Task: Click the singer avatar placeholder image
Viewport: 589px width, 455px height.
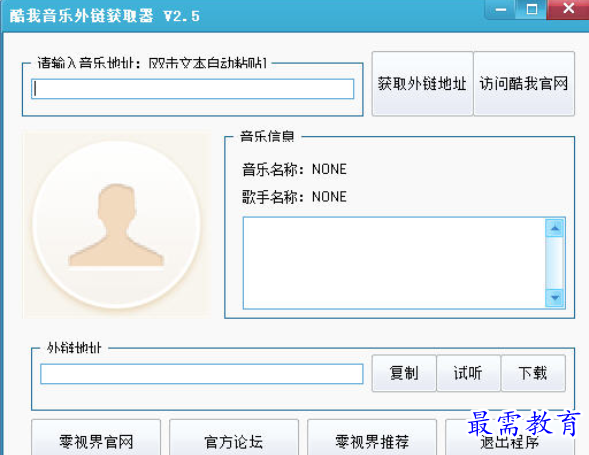Action: 117,225
